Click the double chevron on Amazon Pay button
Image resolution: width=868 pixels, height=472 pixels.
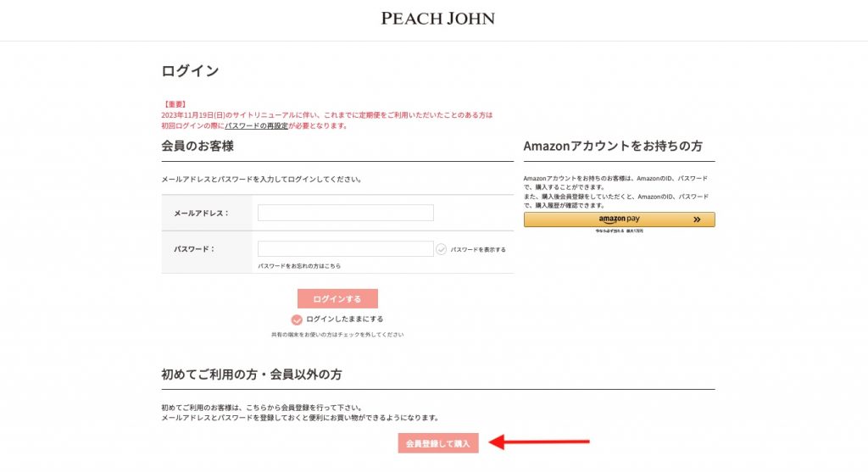coord(697,219)
